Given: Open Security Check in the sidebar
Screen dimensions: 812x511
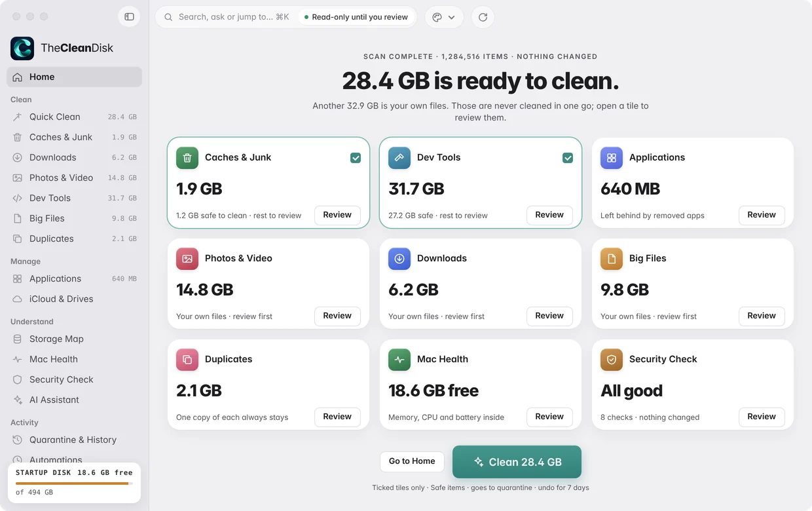Looking at the screenshot, I should 74,379.
